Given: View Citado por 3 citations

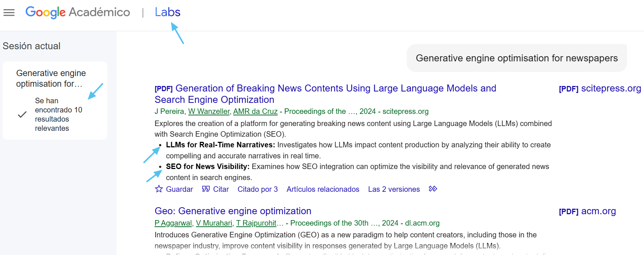Looking at the screenshot, I should (x=258, y=189).
